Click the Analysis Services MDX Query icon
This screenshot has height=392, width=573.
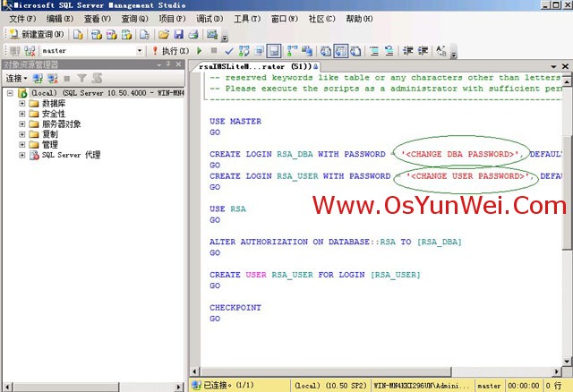pyautogui.click(x=97, y=34)
